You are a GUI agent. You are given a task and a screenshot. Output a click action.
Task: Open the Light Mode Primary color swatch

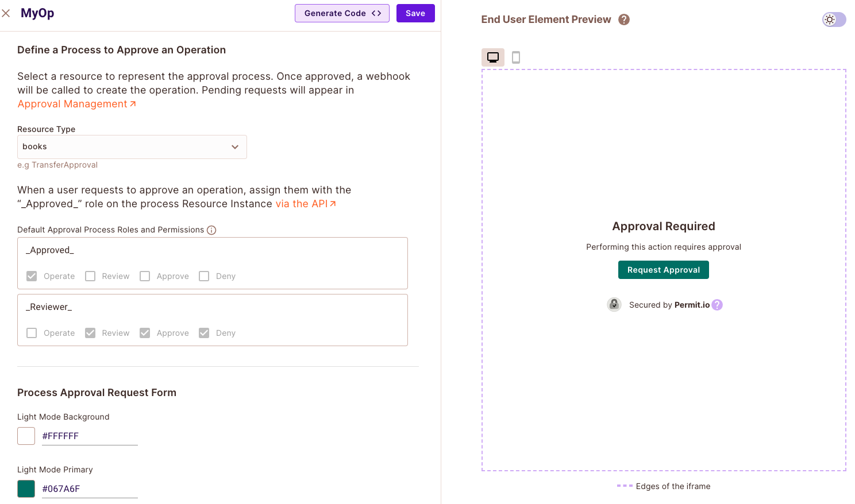click(26, 489)
